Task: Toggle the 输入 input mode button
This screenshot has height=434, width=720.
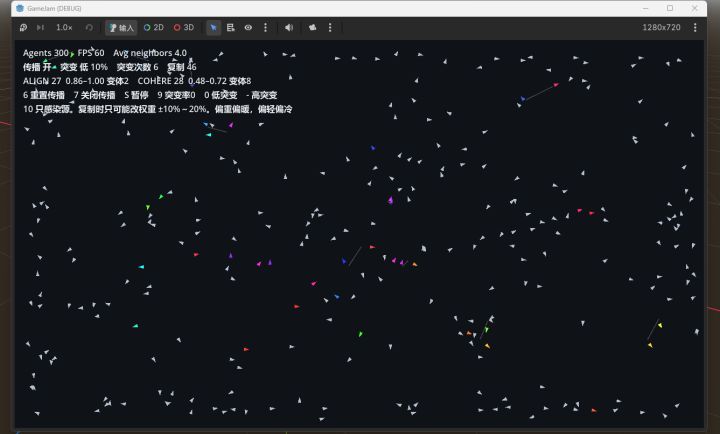Action: (121, 28)
